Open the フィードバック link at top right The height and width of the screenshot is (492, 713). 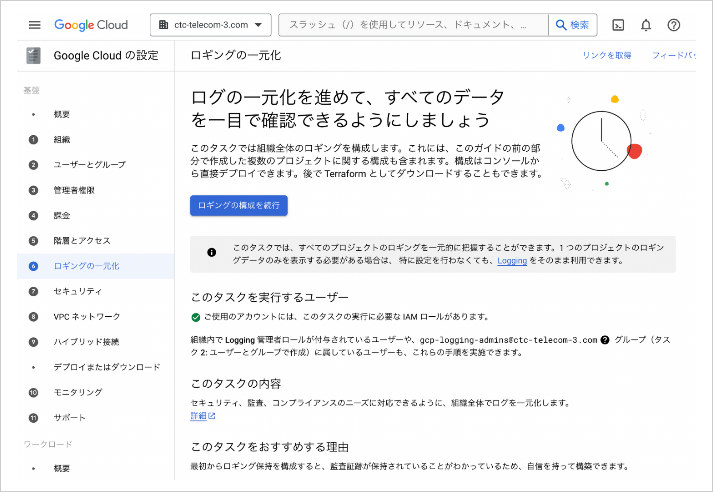(674, 55)
